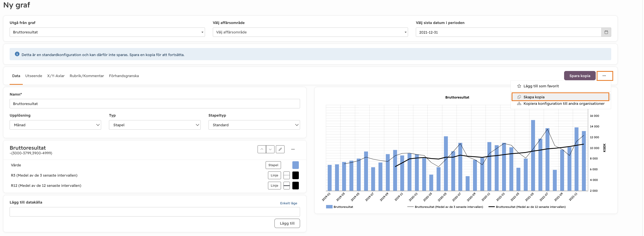Click the Lägg till datakälla input field
This screenshot has height=236, width=644.
pyautogui.click(x=155, y=212)
